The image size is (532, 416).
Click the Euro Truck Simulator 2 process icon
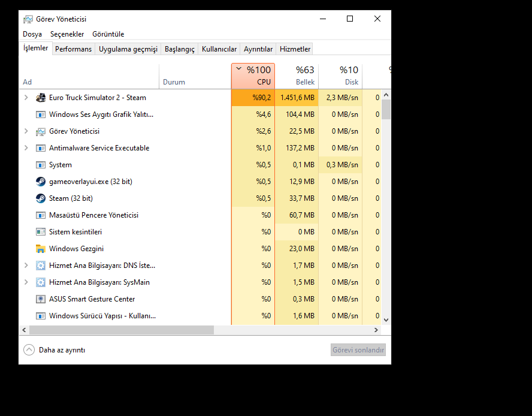pos(41,98)
